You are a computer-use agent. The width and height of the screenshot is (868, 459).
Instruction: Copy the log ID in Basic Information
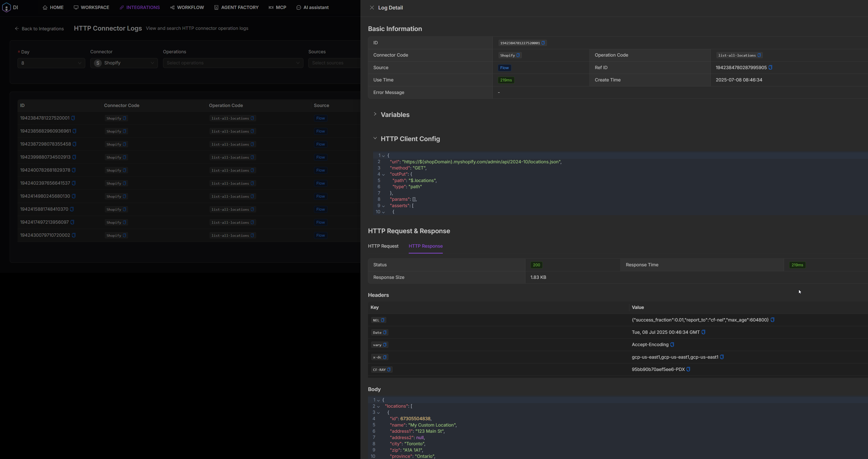coord(543,43)
